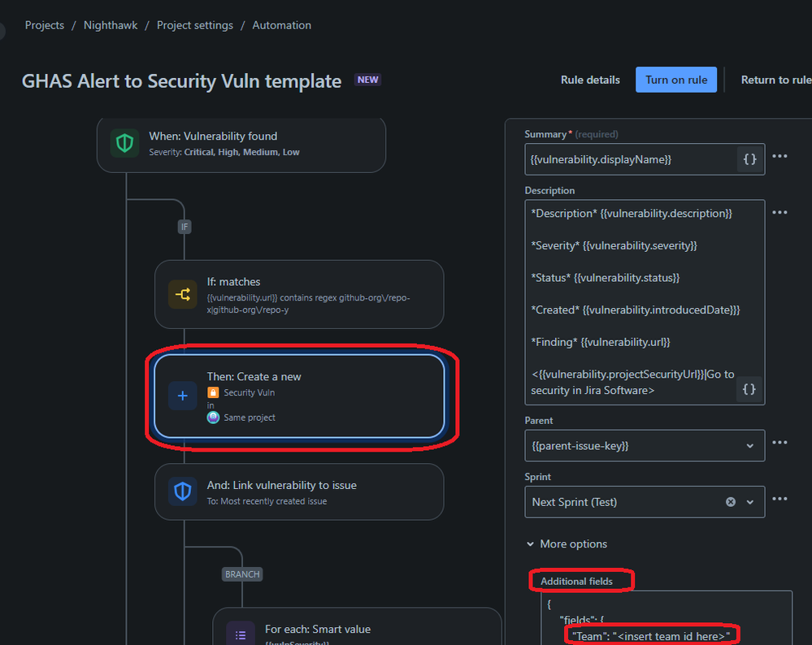
Task: Open the Sprint selection dropdown
Action: click(749, 501)
